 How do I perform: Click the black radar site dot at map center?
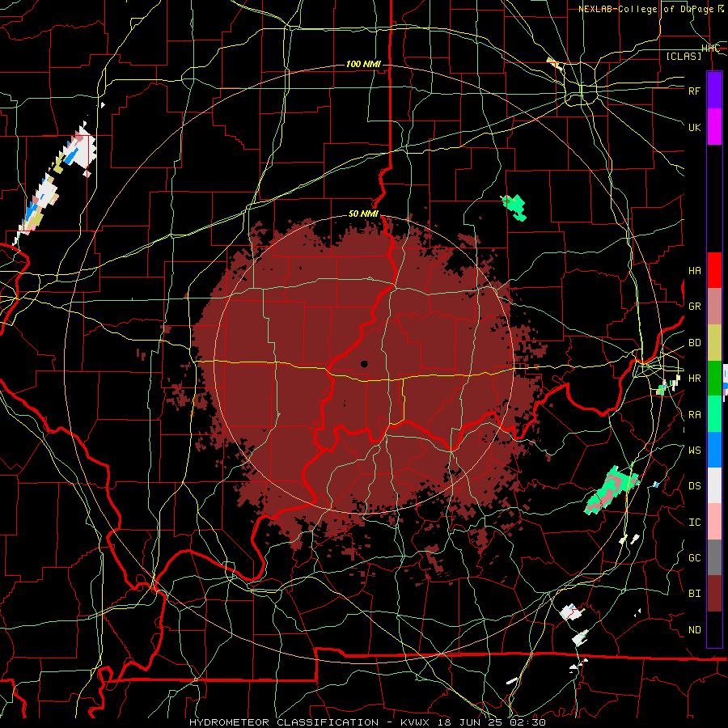click(x=364, y=364)
